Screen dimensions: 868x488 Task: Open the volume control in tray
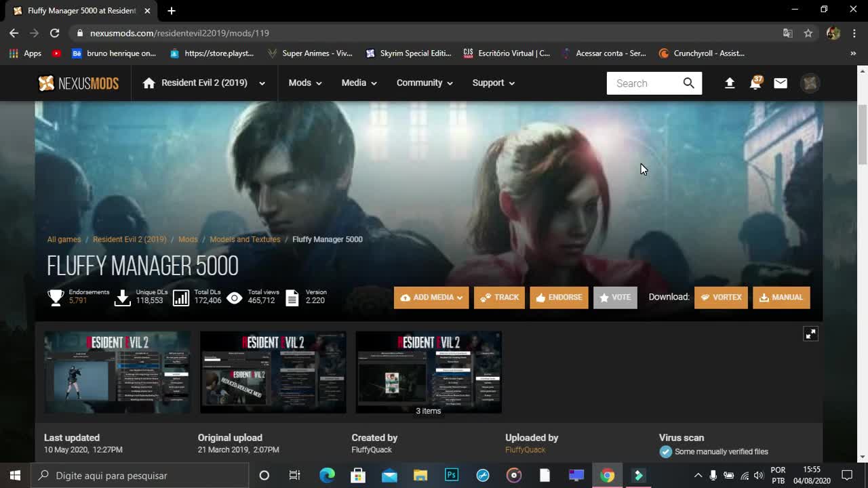(x=758, y=476)
